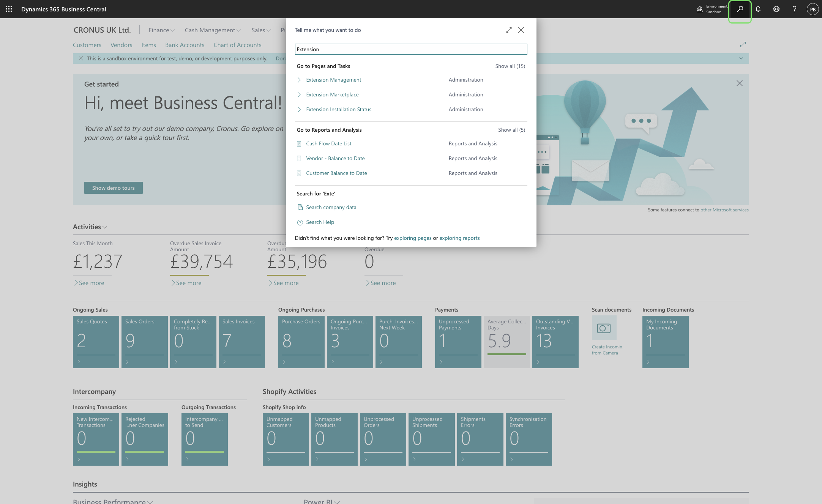822x504 pixels.
Task: Click the Search company data icon
Action: 300,207
